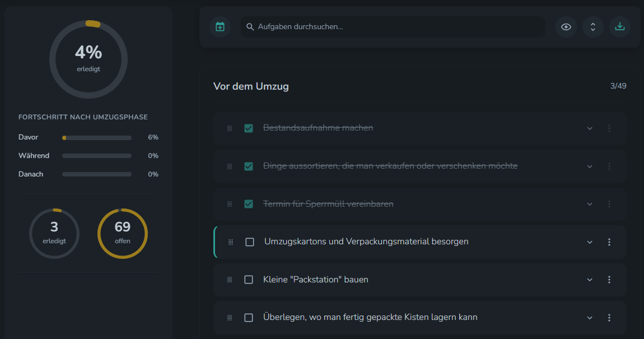Open more options for Dinge aussortieren task
This screenshot has width=644, height=339.
coord(609,166)
